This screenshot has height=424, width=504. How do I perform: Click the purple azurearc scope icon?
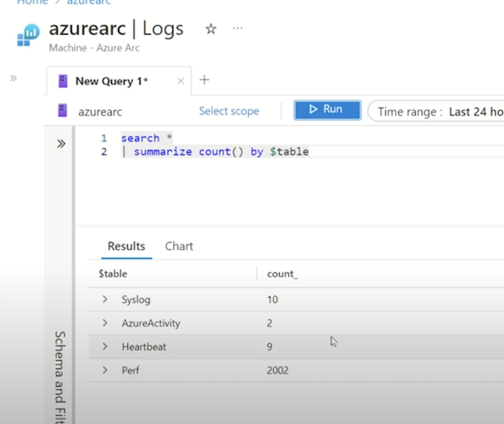pos(62,110)
